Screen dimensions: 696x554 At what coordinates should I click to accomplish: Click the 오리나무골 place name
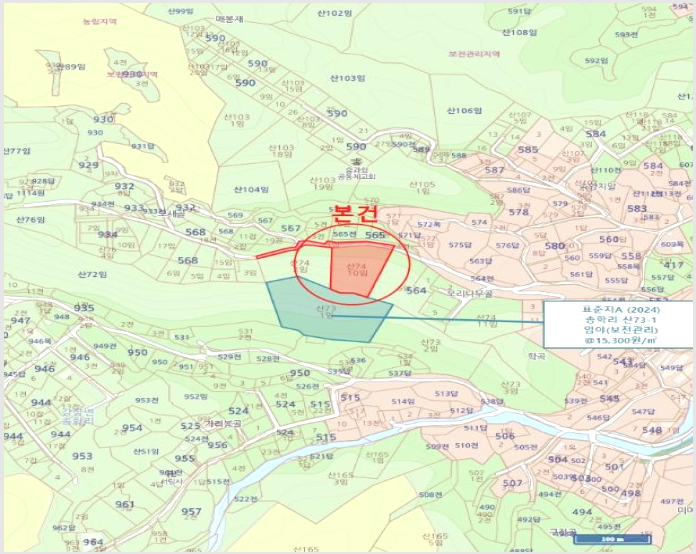click(470, 293)
